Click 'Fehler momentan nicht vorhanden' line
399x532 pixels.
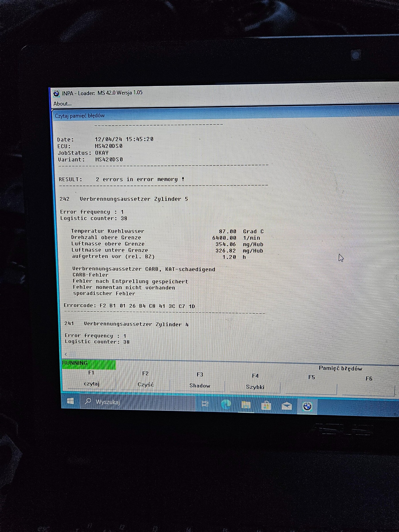tap(124, 288)
